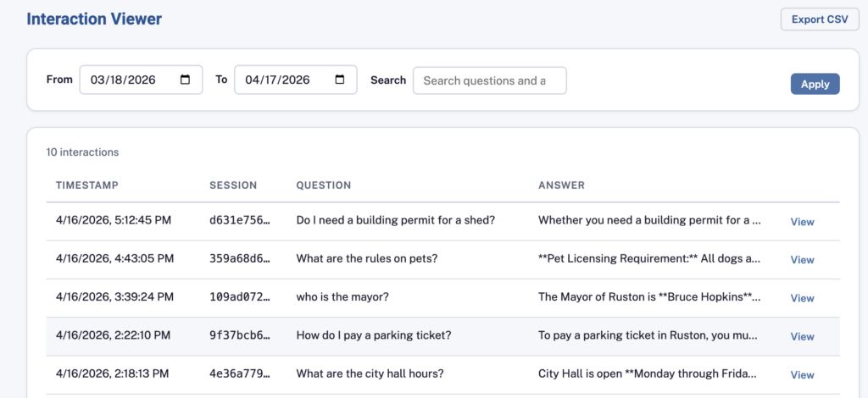Click the Mayor of Ruston answer text

[x=649, y=296]
